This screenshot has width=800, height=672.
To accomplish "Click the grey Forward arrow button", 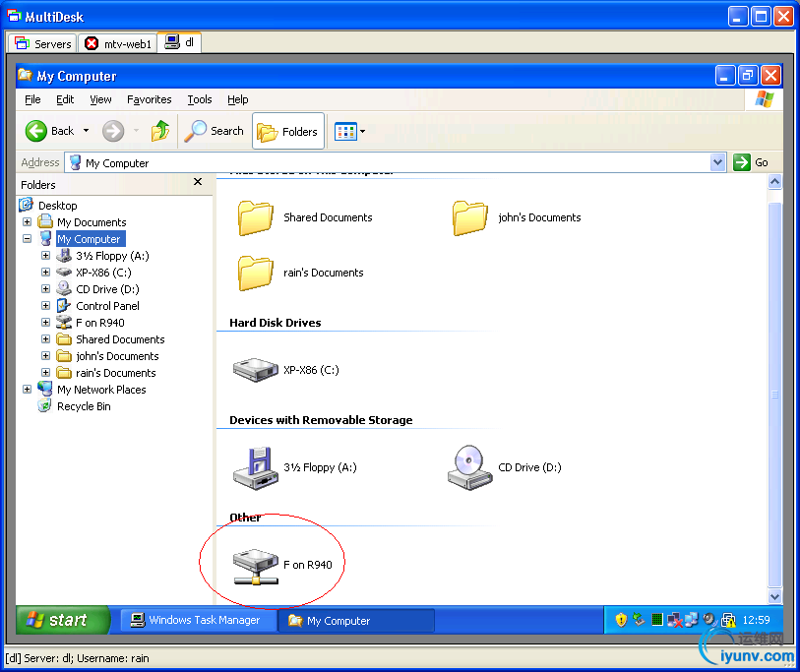I will click(113, 131).
